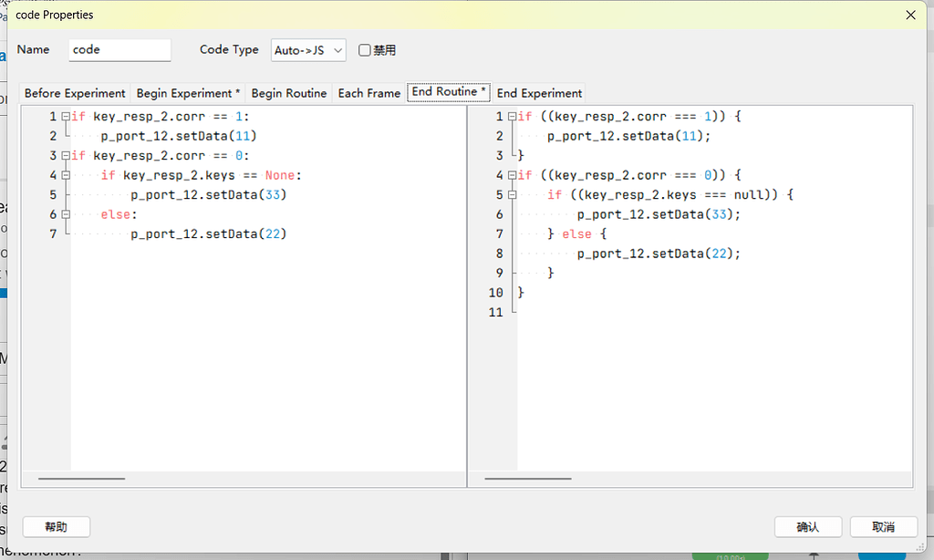Collapse the else block on line 6 of Python code

(64, 214)
